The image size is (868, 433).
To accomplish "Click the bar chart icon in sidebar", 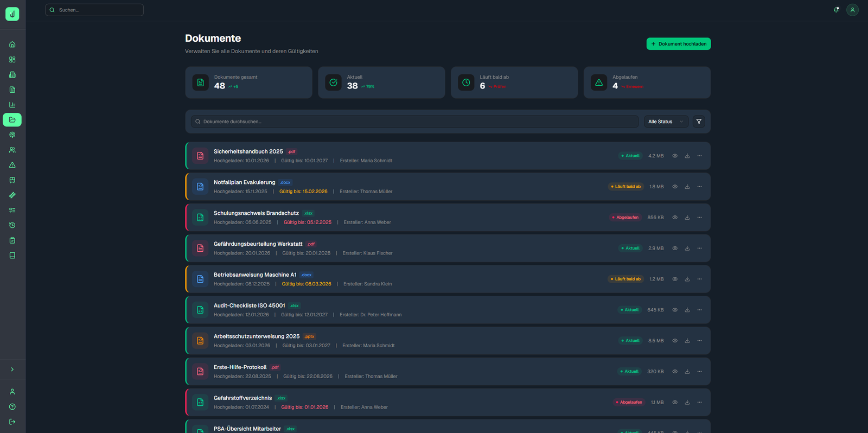I will tap(12, 105).
